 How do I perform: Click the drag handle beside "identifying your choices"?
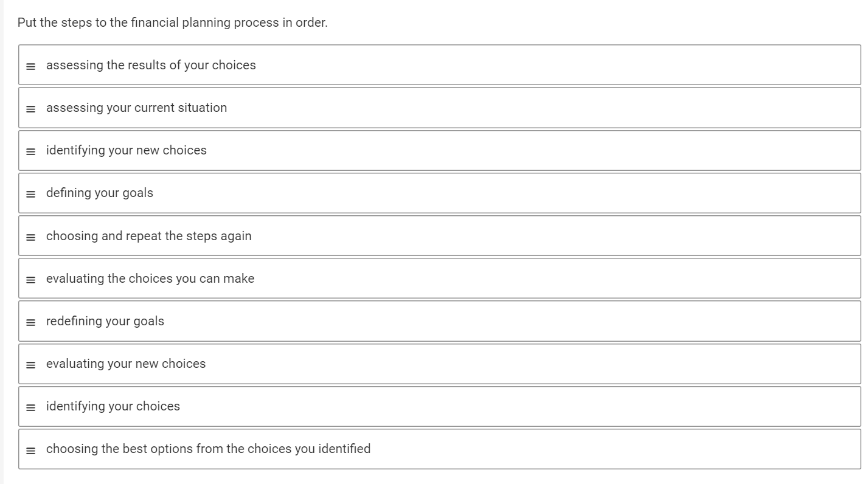tap(30, 406)
